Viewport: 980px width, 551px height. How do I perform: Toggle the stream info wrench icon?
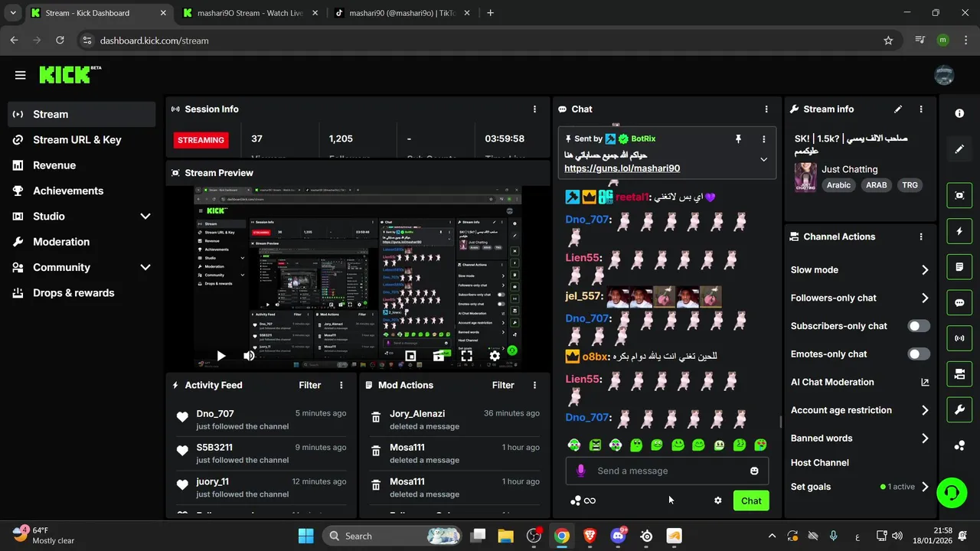click(x=959, y=410)
